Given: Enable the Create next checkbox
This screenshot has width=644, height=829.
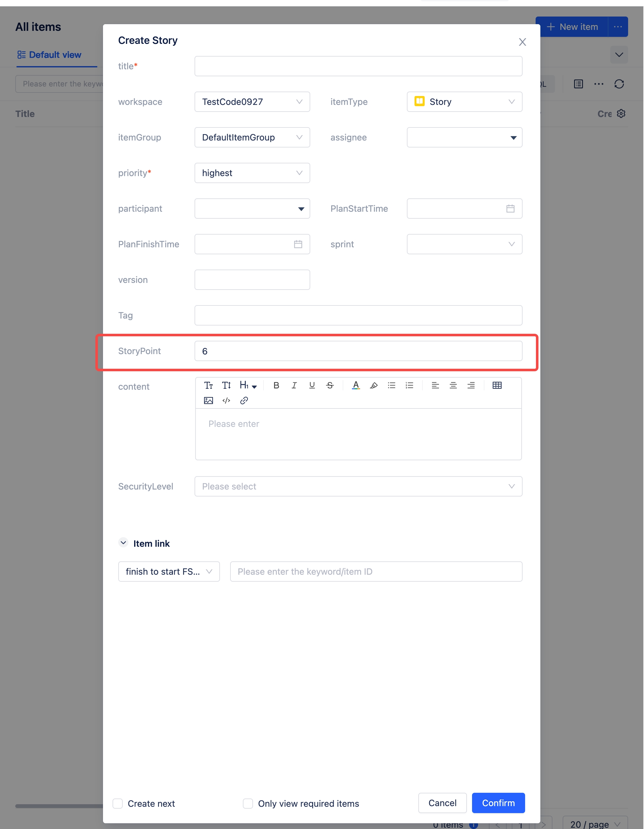Looking at the screenshot, I should tap(118, 804).
